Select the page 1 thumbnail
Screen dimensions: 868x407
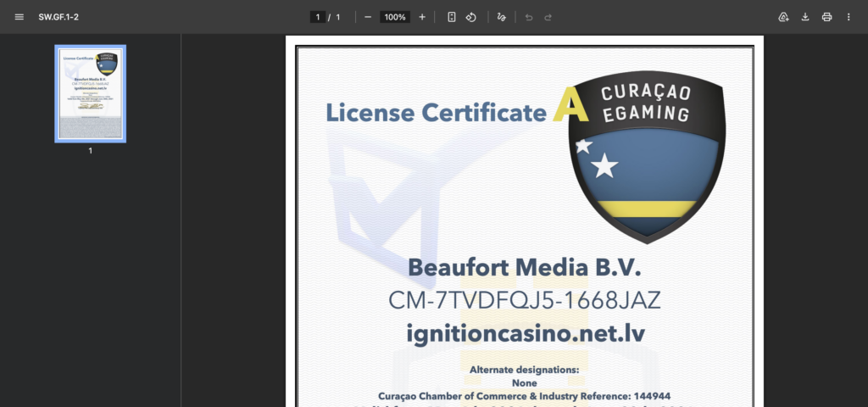[x=90, y=93]
